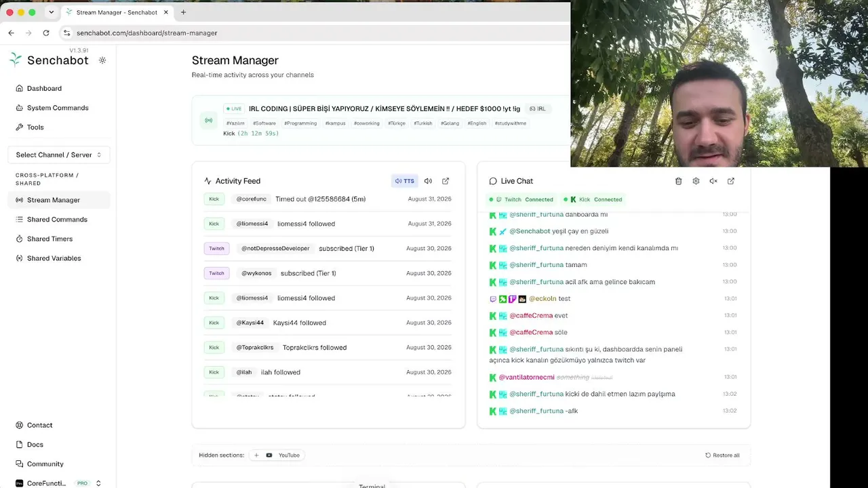Viewport: 868px width, 488px height.
Task: Click the LIVE status badge
Action: click(233, 108)
